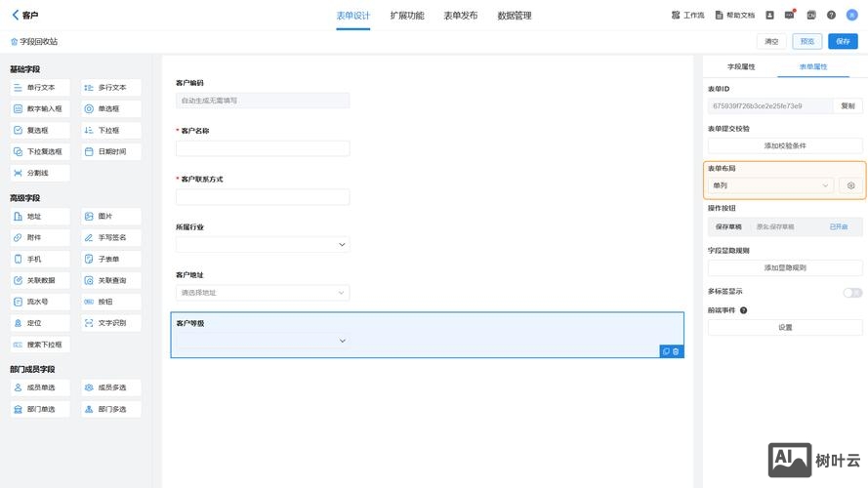Add the 按钮 button field
The image size is (868, 488).
[x=110, y=302]
